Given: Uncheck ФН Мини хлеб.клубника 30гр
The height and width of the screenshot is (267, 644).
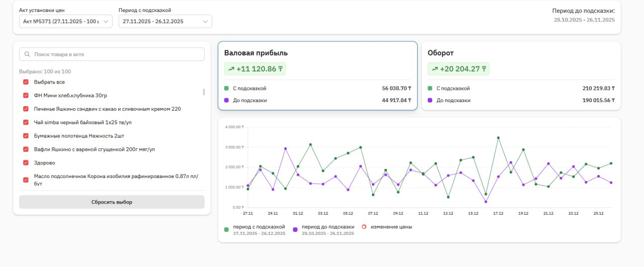Looking at the screenshot, I should click(x=26, y=96).
